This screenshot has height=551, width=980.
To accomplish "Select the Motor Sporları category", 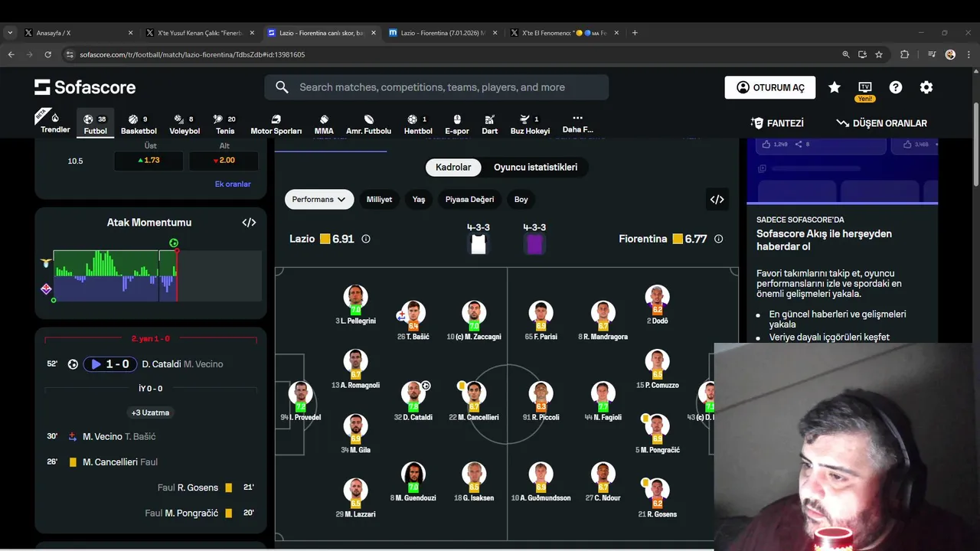I will (x=276, y=124).
